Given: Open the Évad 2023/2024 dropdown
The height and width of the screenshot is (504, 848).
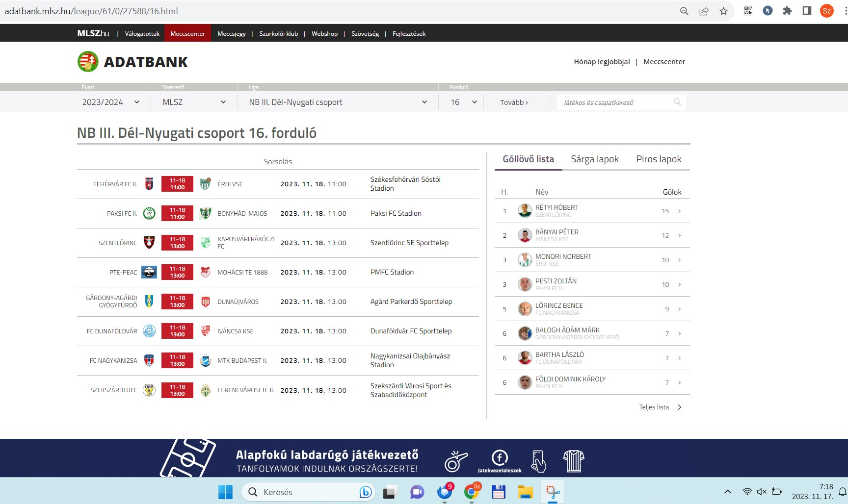Looking at the screenshot, I should pyautogui.click(x=111, y=102).
